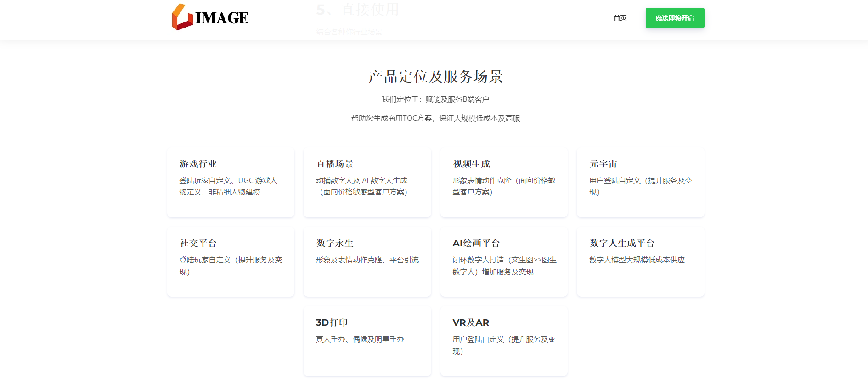Open the 数字人生成平台 card

click(x=640, y=262)
